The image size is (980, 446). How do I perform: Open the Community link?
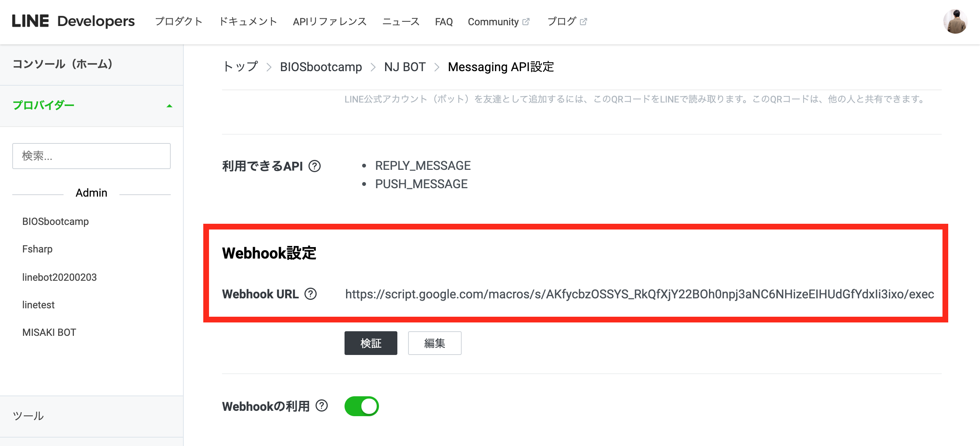[x=493, y=22]
